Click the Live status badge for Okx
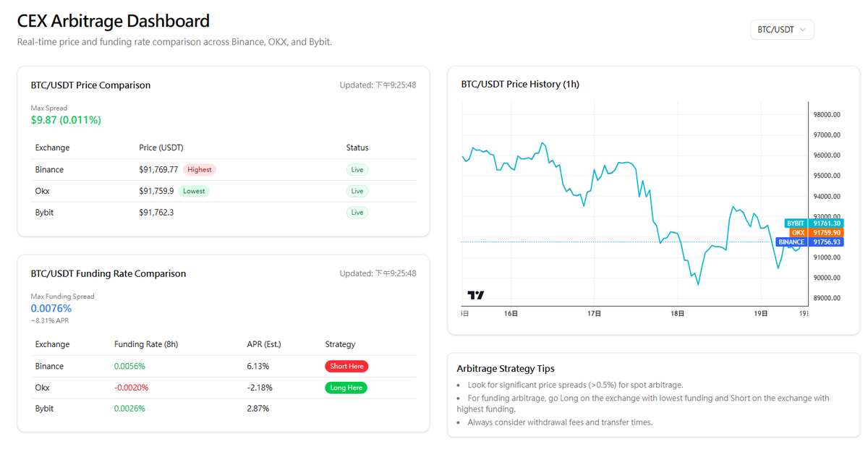868x452 pixels. 357,192
